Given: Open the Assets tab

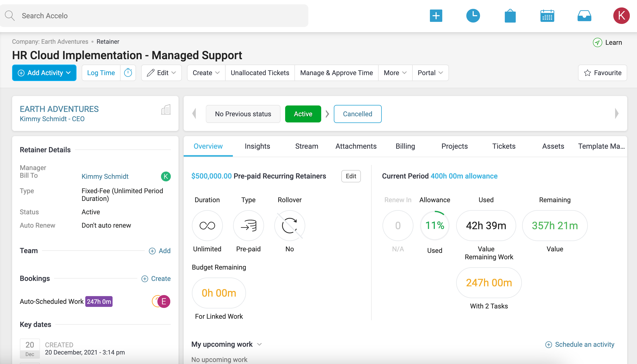Looking at the screenshot, I should (x=553, y=146).
